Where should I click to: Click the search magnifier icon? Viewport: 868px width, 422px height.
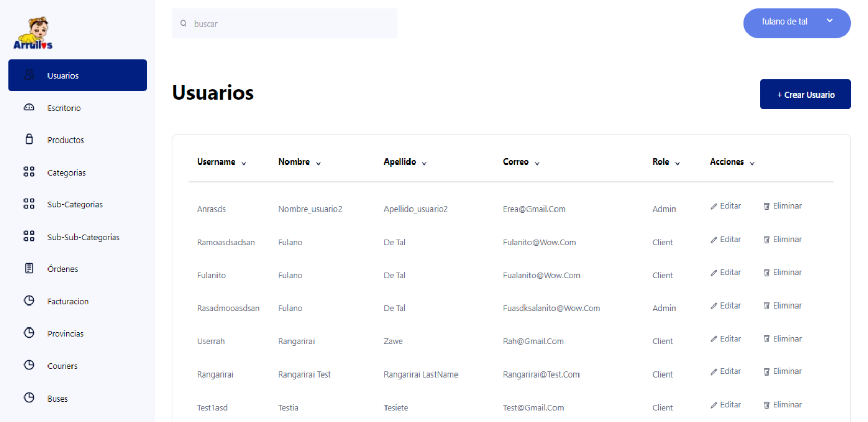click(183, 24)
